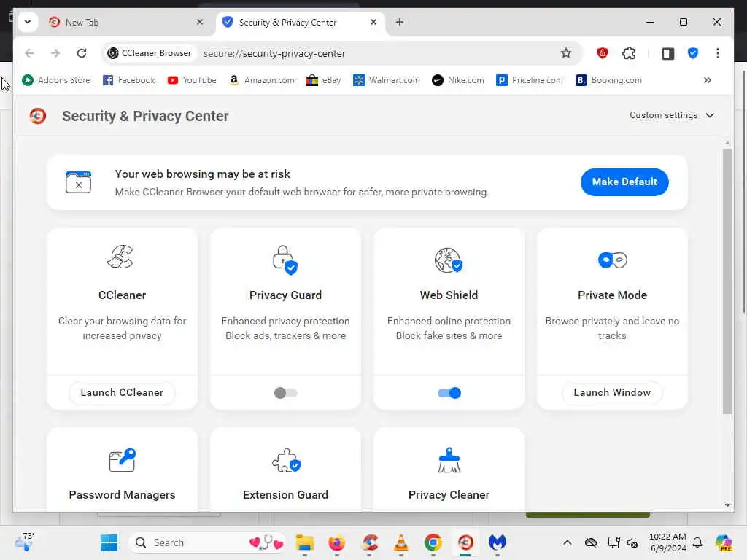Click the Launch Window button
This screenshot has width=747, height=560.
tap(612, 392)
